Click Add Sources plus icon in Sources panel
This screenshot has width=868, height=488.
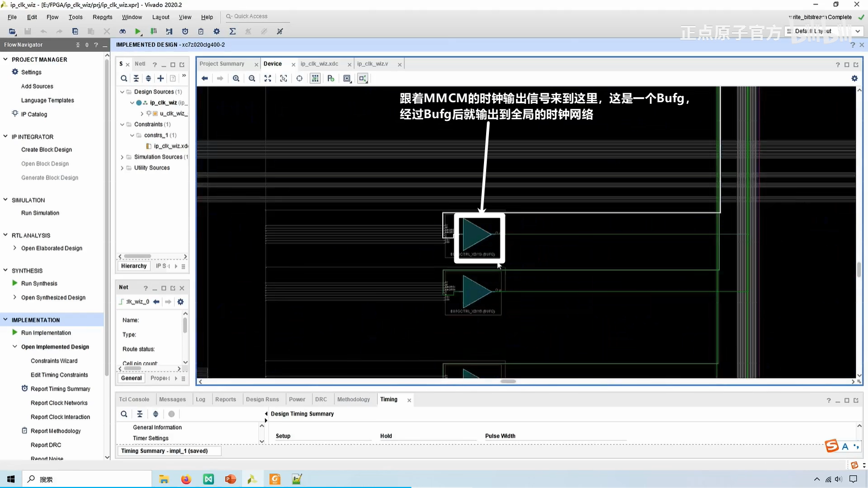160,79
